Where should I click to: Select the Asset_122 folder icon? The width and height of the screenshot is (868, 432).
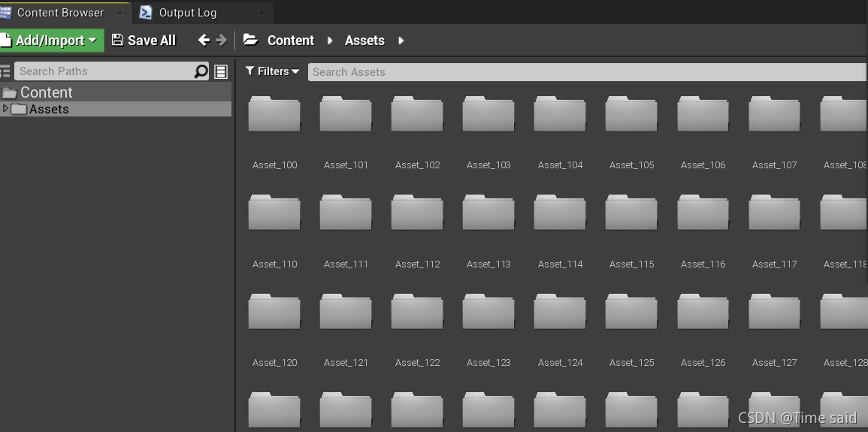pyautogui.click(x=417, y=312)
